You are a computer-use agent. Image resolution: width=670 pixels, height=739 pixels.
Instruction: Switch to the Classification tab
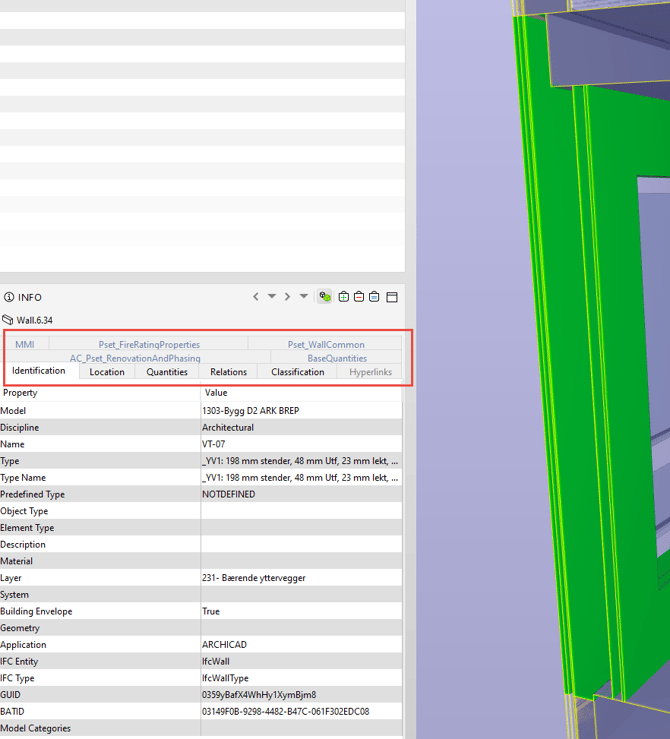click(298, 372)
